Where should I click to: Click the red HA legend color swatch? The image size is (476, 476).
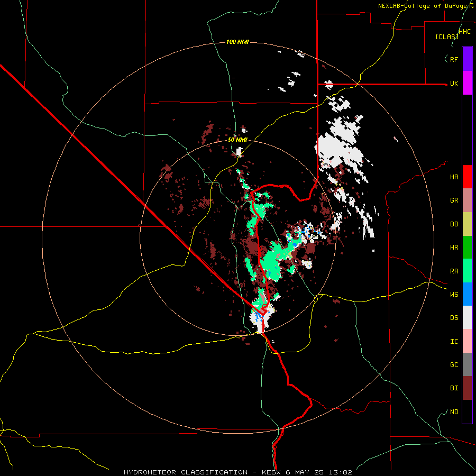(x=467, y=177)
